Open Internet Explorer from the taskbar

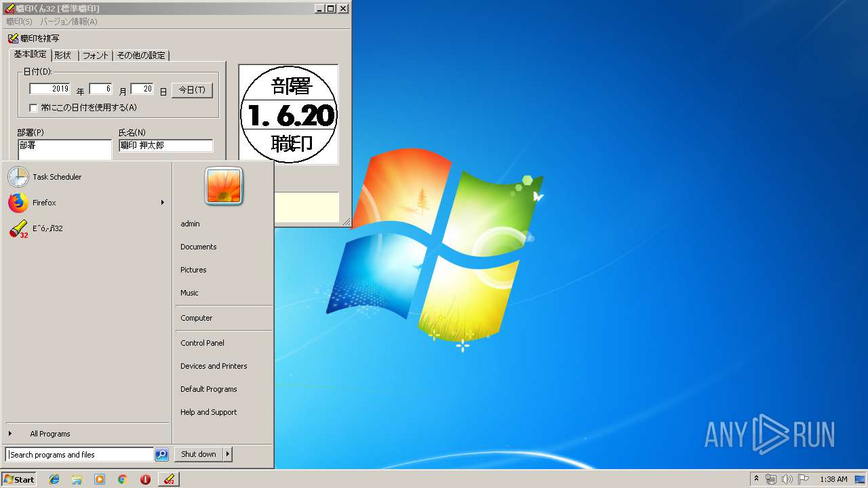[x=54, y=479]
